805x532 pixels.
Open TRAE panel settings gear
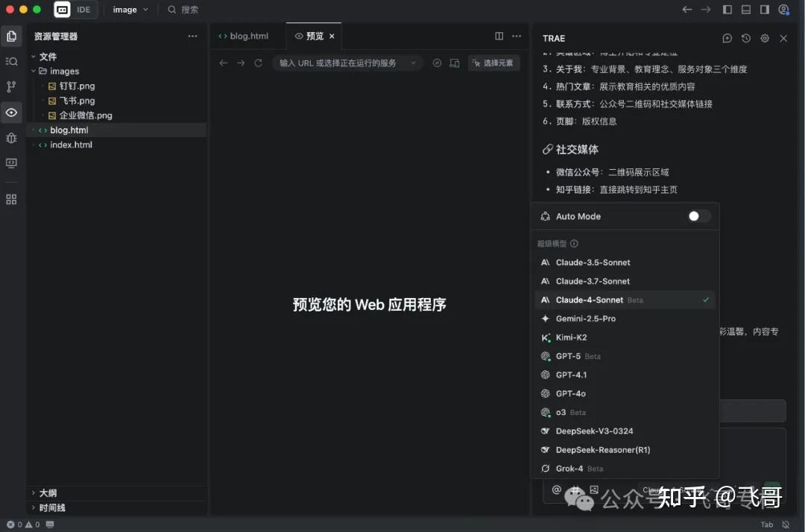765,39
